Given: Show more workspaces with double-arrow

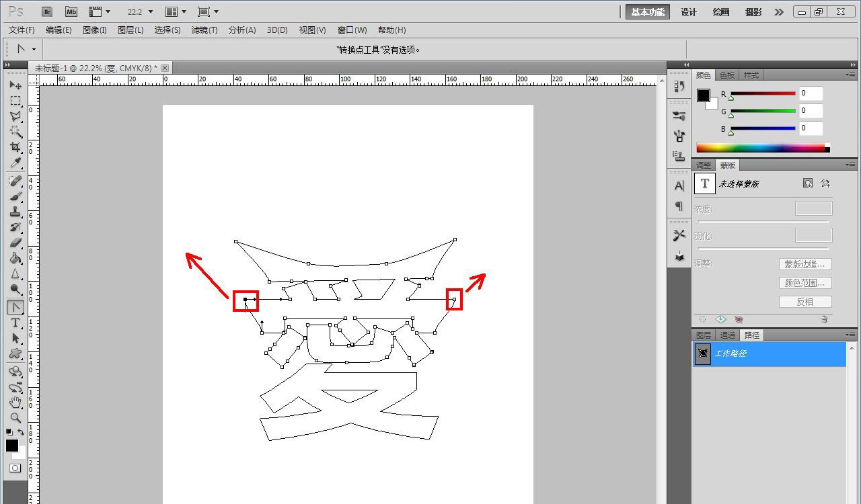Looking at the screenshot, I should point(779,12).
